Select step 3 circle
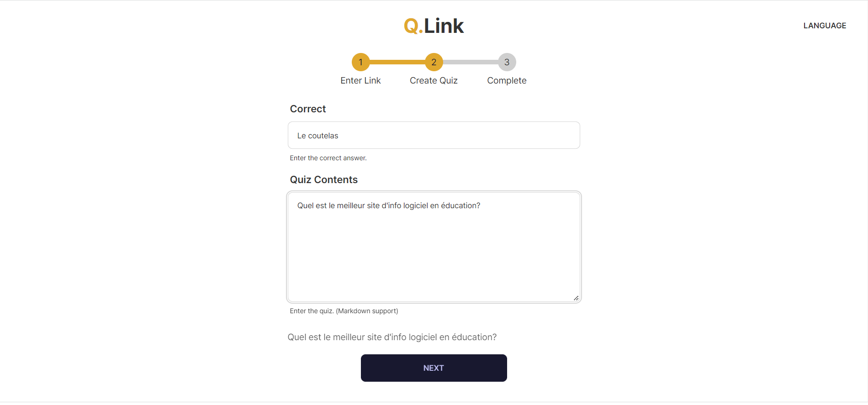Viewport: 868px width, 405px height. click(507, 62)
